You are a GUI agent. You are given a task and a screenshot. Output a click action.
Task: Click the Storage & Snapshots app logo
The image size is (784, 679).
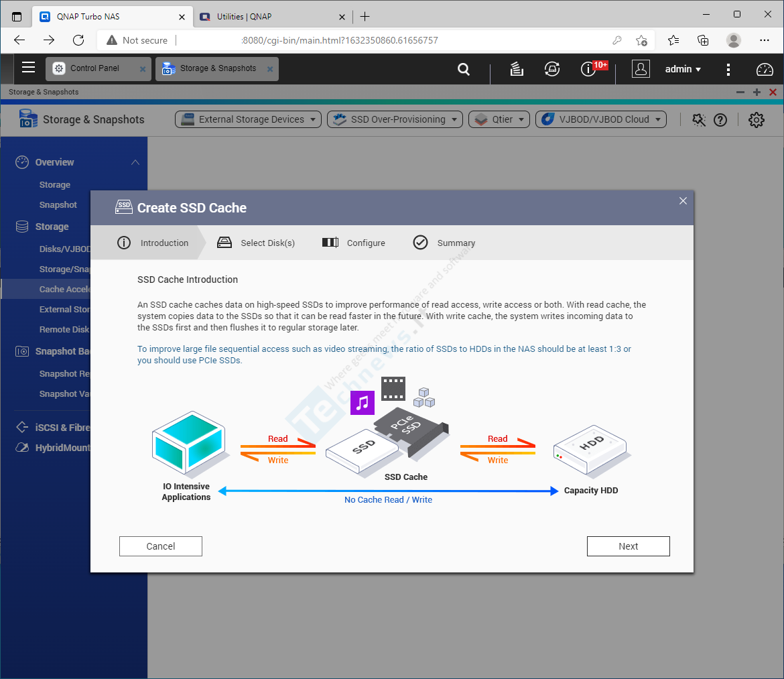(28, 119)
